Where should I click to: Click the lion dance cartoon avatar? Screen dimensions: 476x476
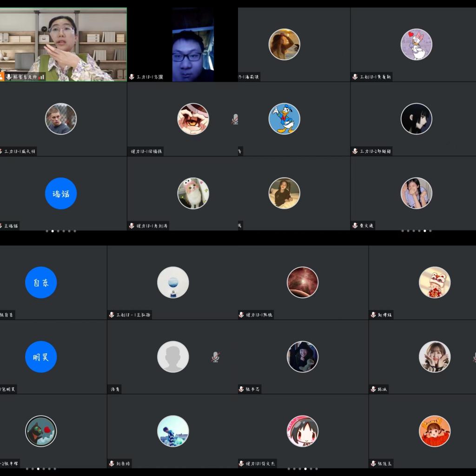[x=434, y=282]
